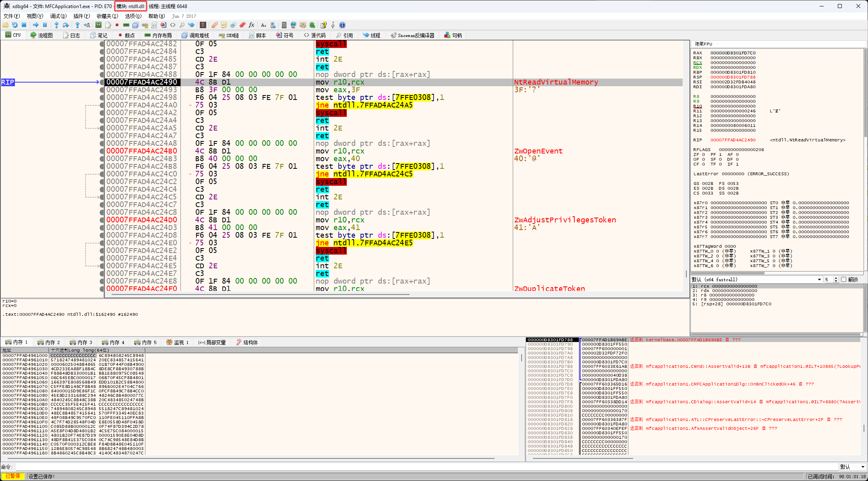Open the blue info about icon
The height and width of the screenshot is (481, 868).
click(342, 25)
